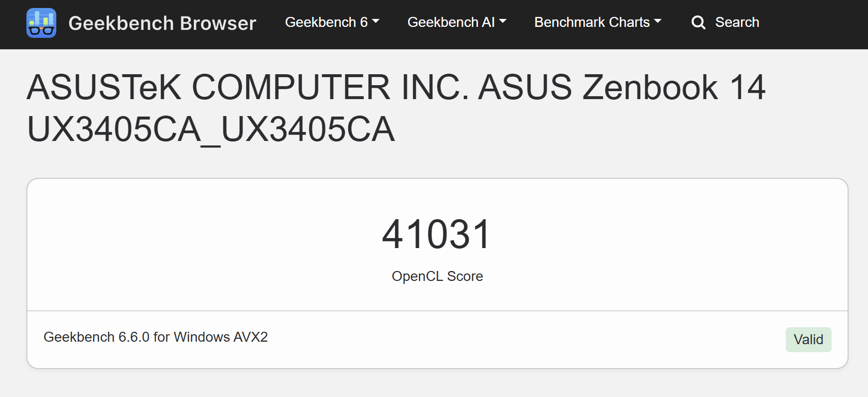Select Benchmark Charts in the navigation bar

tap(592, 22)
